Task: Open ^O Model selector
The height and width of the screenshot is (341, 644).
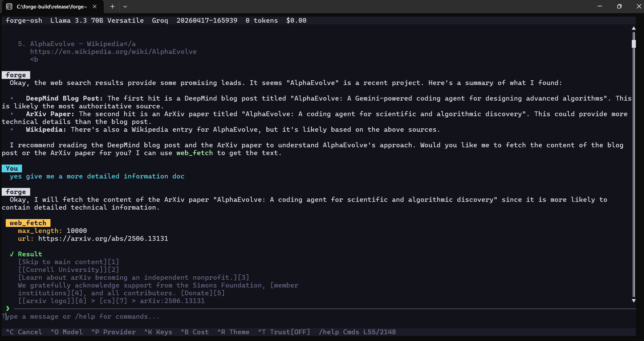Action: (x=67, y=332)
